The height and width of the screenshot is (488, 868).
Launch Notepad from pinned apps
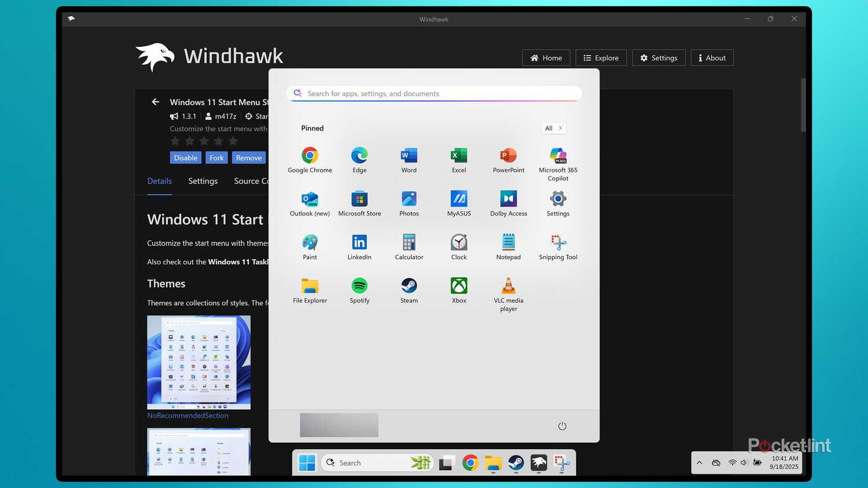tap(509, 247)
